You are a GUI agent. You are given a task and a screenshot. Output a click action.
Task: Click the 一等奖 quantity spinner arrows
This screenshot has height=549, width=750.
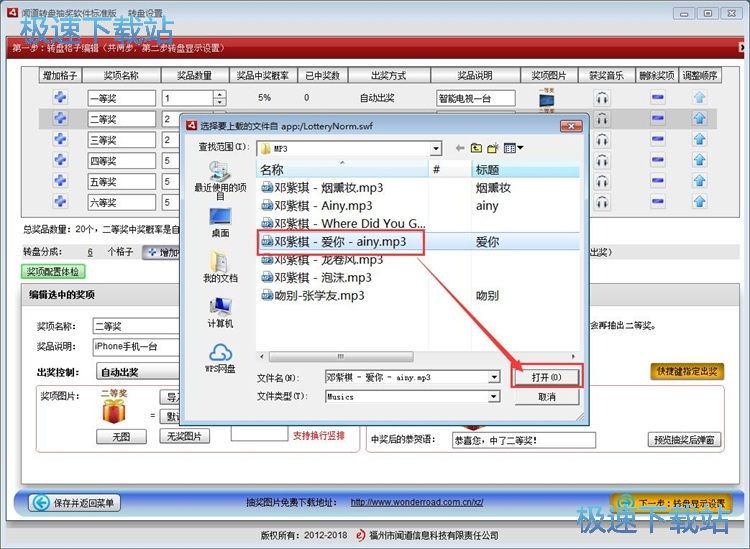click(x=219, y=98)
